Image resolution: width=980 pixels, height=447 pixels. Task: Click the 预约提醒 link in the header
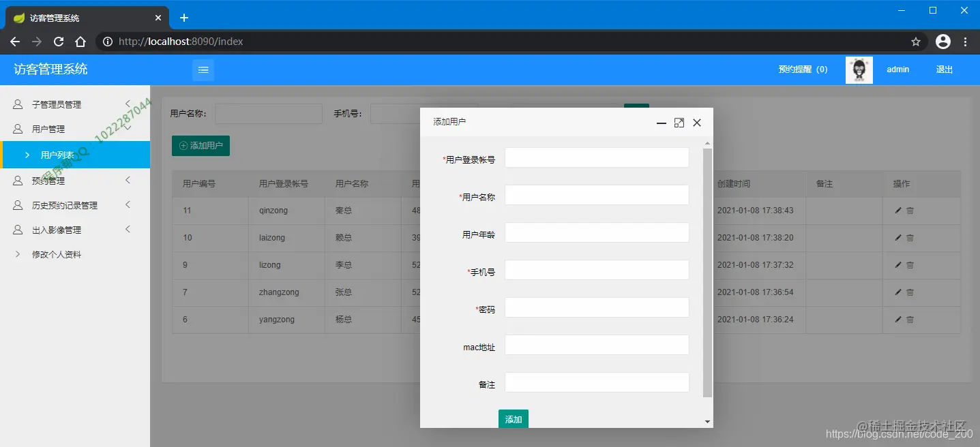click(x=802, y=70)
